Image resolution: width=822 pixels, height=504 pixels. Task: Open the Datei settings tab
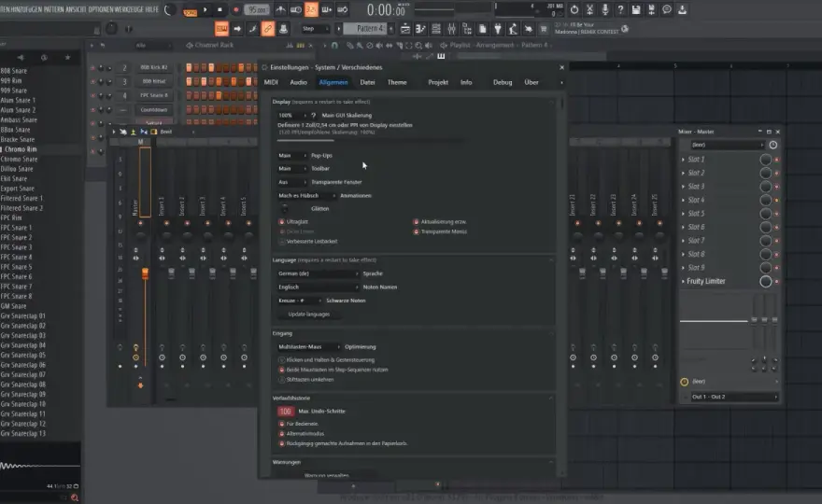click(367, 82)
